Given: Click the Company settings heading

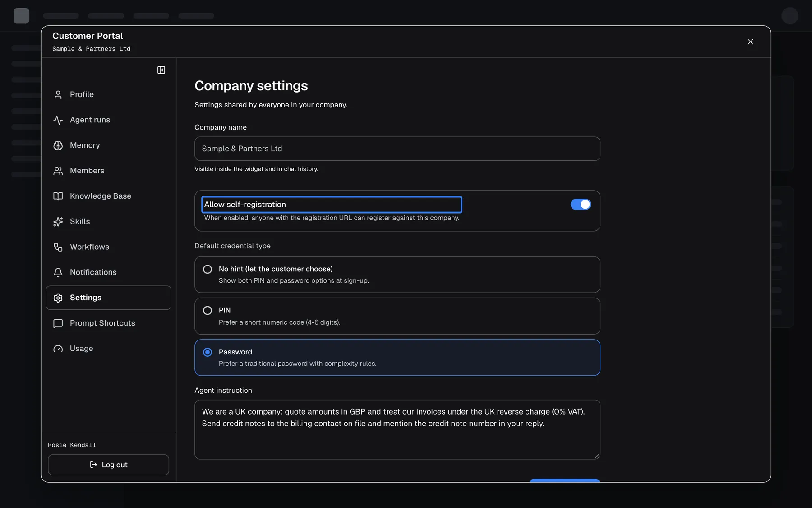Looking at the screenshot, I should [x=251, y=86].
